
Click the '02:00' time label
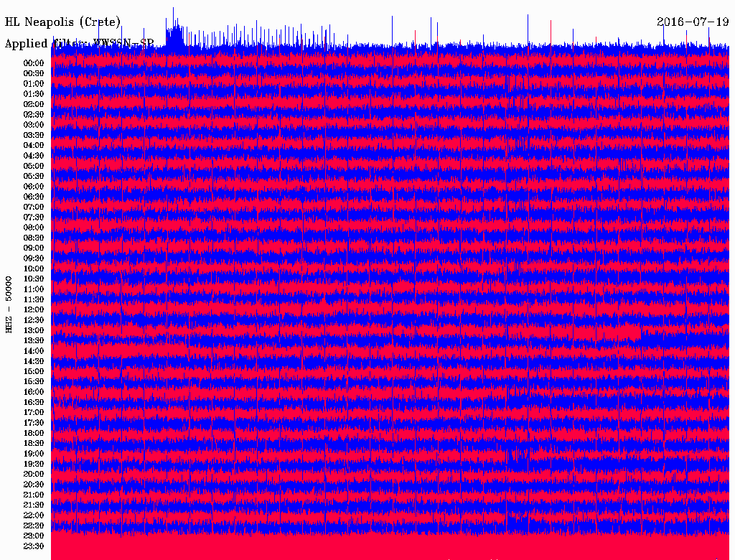(34, 104)
